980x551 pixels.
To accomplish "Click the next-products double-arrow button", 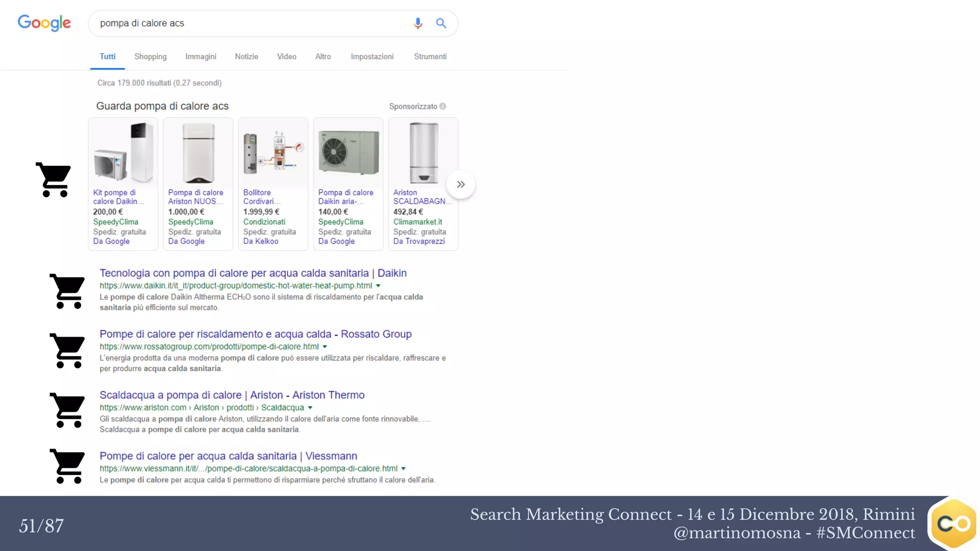I will pyautogui.click(x=461, y=184).
